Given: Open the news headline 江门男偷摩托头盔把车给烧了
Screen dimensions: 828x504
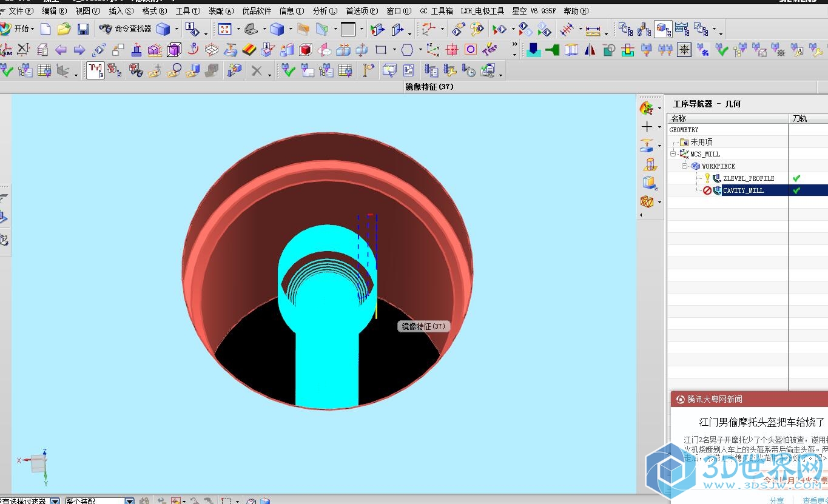Looking at the screenshot, I should coord(762,422).
